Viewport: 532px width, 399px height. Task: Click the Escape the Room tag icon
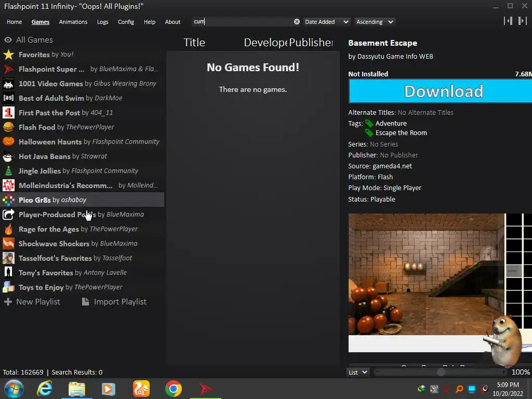369,133
